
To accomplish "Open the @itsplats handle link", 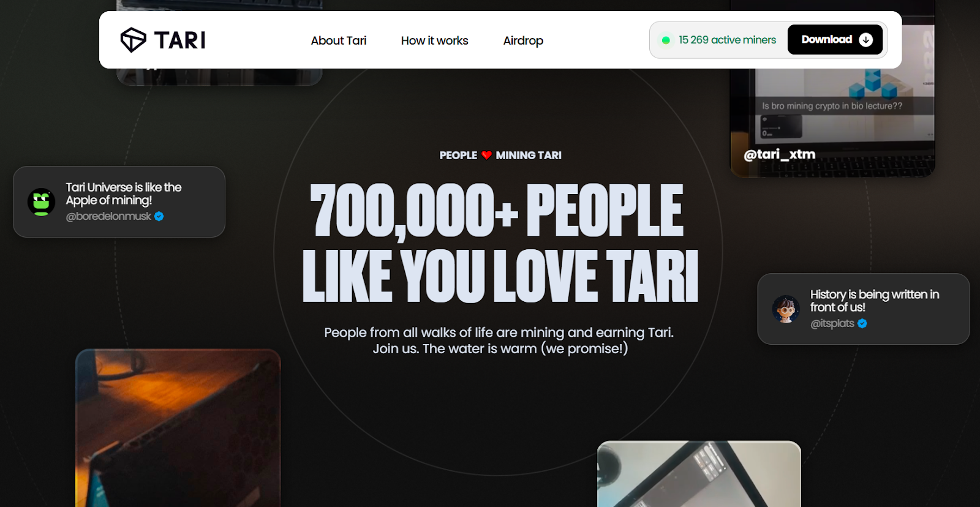I will pos(832,323).
